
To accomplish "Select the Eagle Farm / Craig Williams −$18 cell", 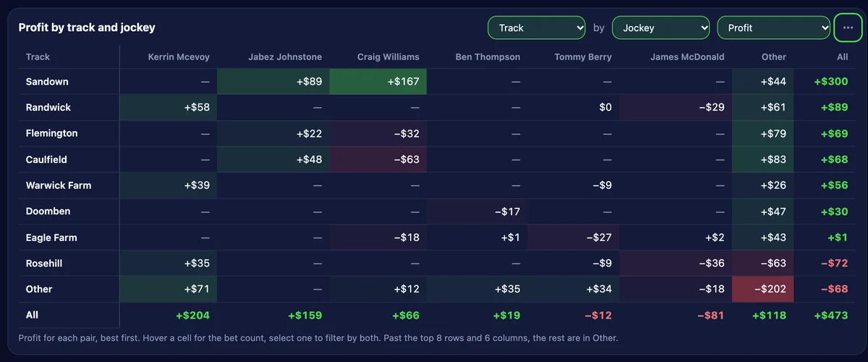I will coord(378,237).
